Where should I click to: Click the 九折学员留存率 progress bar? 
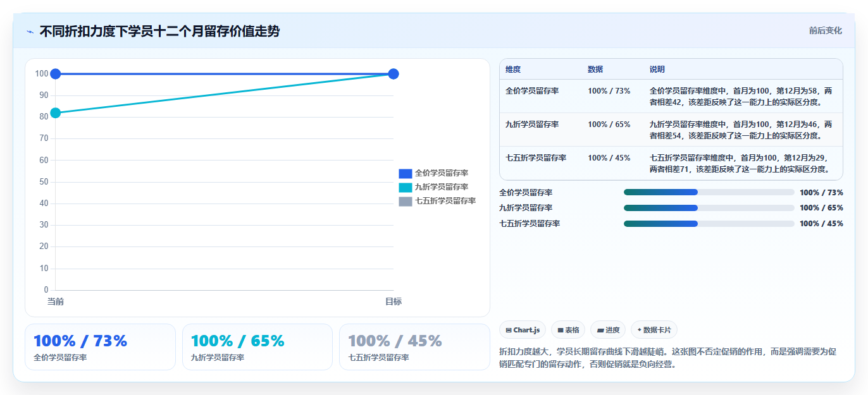coord(709,207)
